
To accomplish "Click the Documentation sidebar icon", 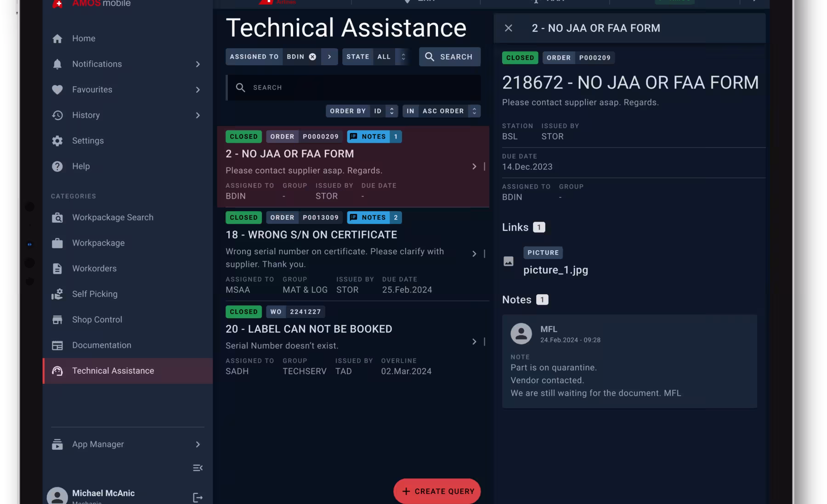I will 57,345.
